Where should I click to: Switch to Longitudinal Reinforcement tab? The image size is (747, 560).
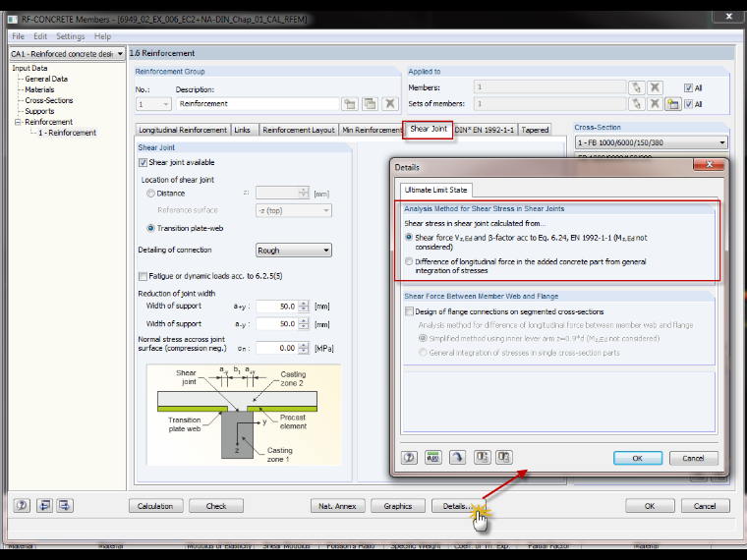183,130
